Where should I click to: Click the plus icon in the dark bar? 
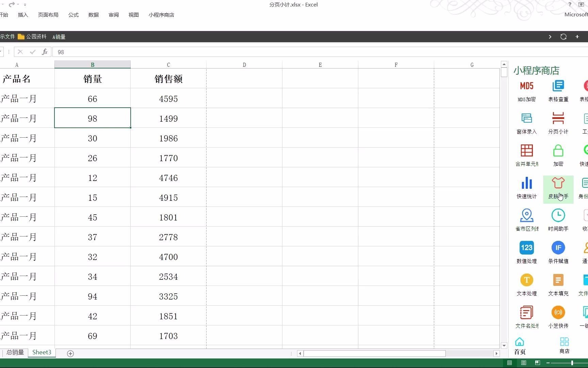pos(577,37)
